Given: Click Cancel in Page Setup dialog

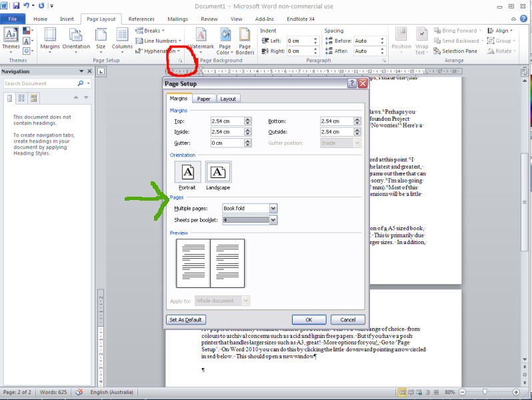Looking at the screenshot, I should click(348, 319).
